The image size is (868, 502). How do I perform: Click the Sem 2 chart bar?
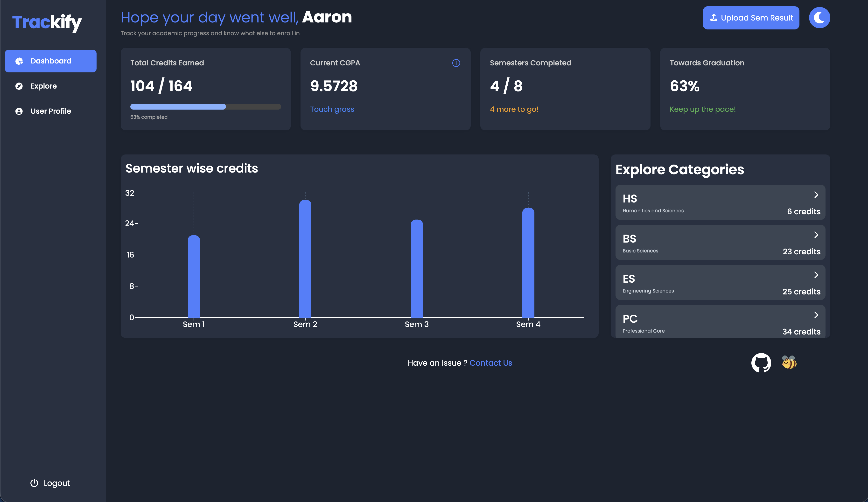305,258
